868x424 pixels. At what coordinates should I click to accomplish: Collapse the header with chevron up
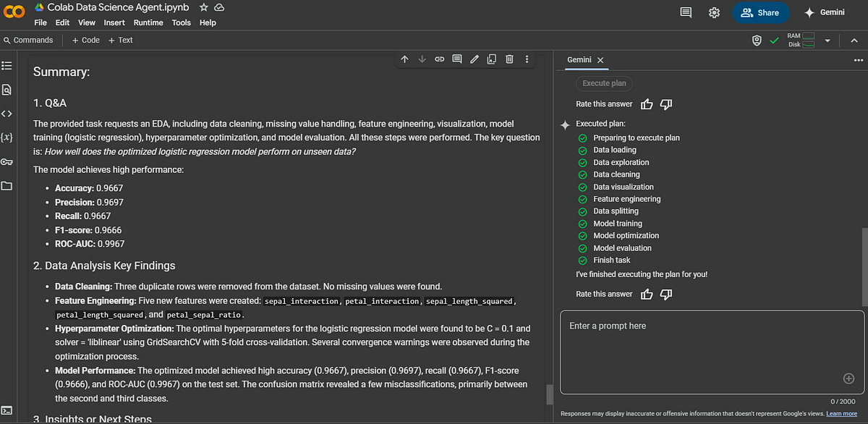point(854,41)
